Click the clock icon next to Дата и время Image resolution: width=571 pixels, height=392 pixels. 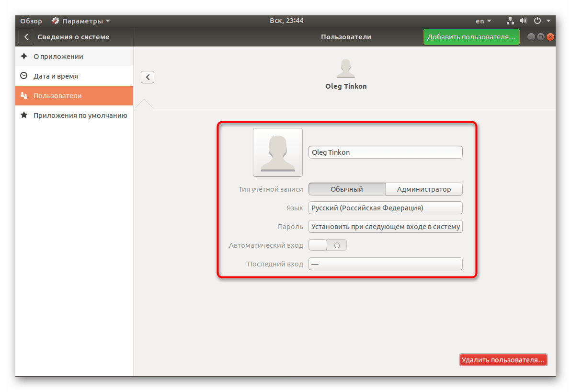pyautogui.click(x=24, y=76)
